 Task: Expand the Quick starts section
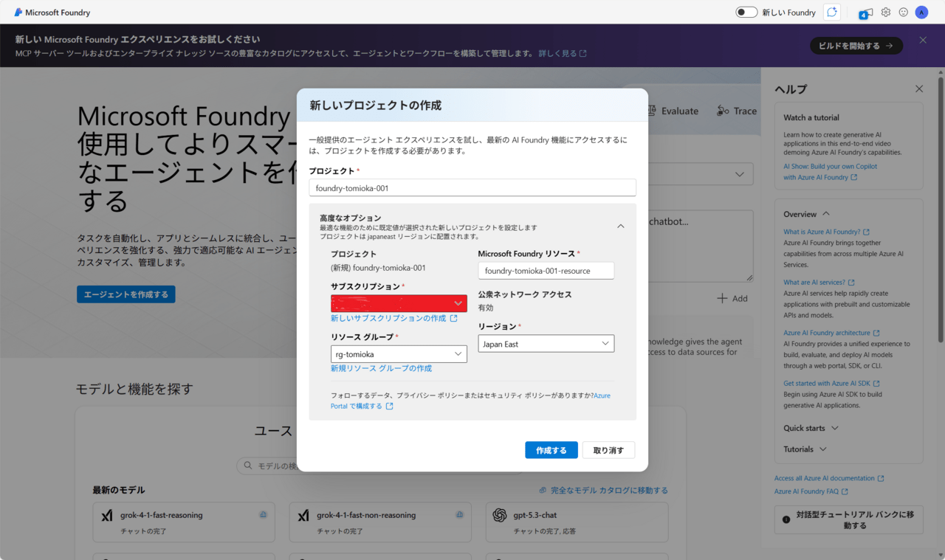pyautogui.click(x=811, y=428)
